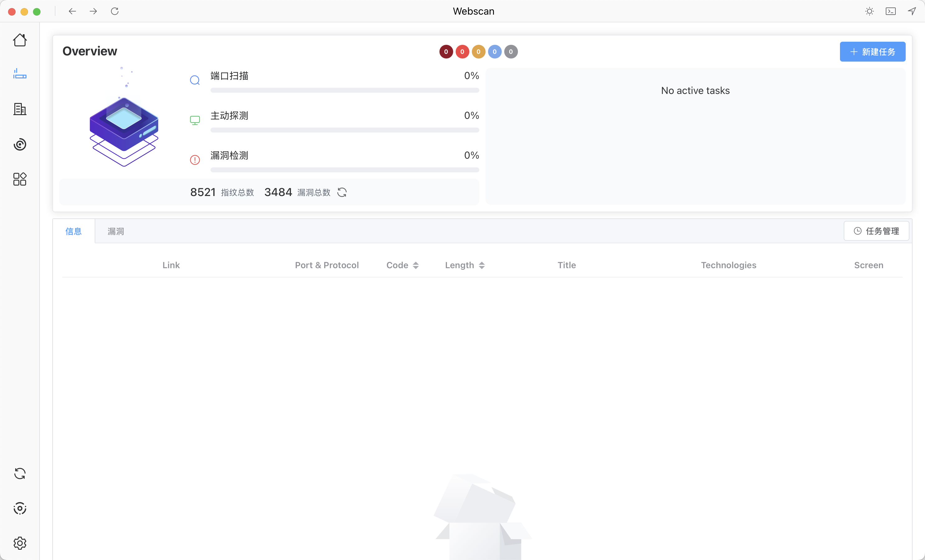Select the 信息 tab

pos(74,231)
